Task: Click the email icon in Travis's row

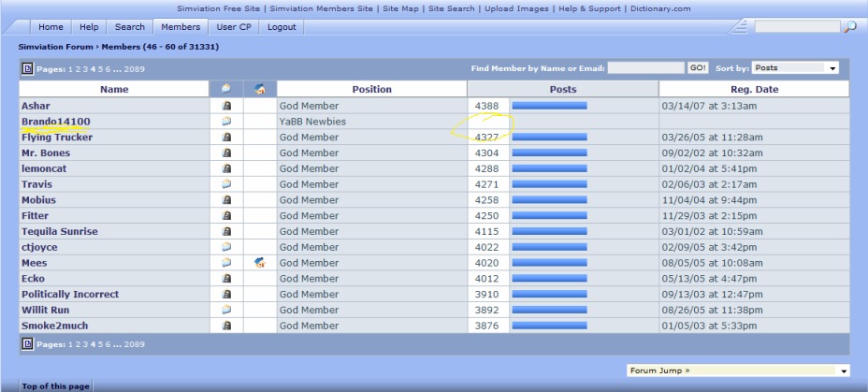Action: point(225,184)
